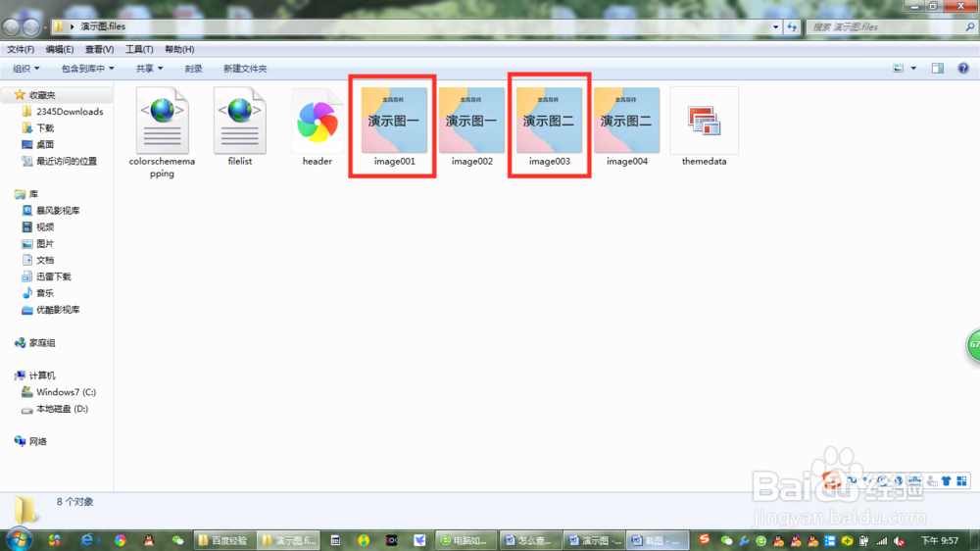Viewport: 980px width, 551px height.
Task: Switch to 怎么查... taskbar window
Action: [x=530, y=540]
